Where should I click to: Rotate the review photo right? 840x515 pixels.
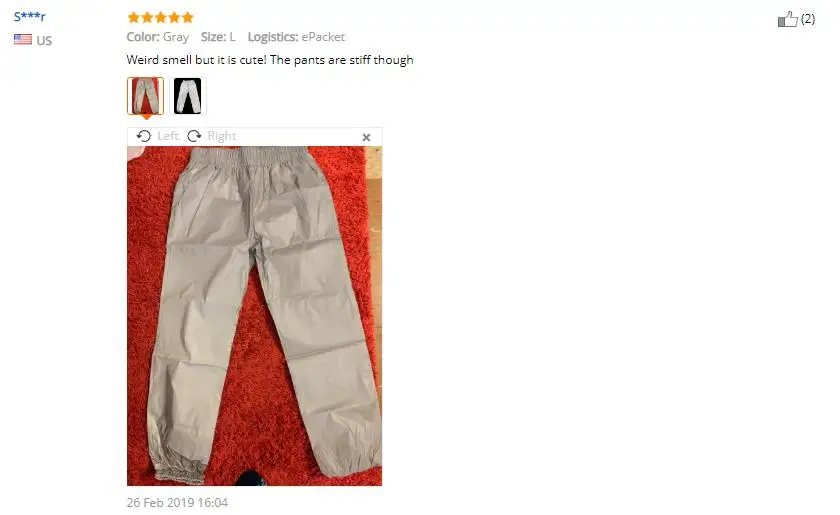(x=194, y=136)
